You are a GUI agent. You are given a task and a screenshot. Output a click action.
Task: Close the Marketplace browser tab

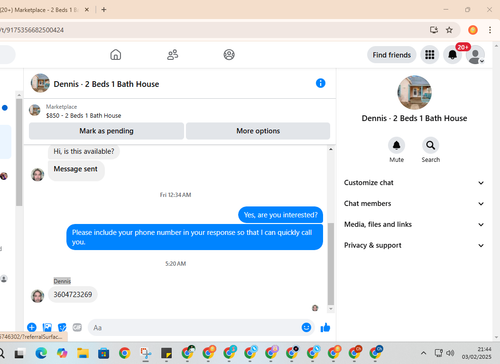[x=87, y=10]
